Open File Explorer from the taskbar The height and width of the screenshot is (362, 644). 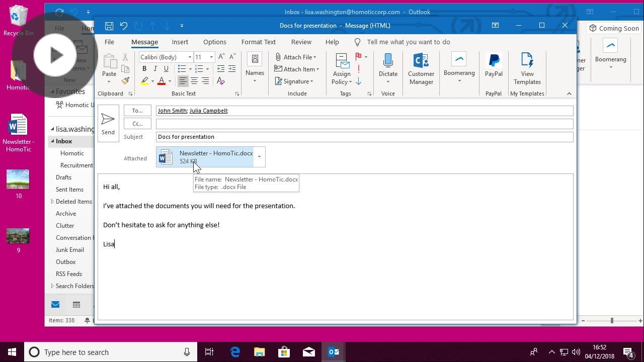259,352
